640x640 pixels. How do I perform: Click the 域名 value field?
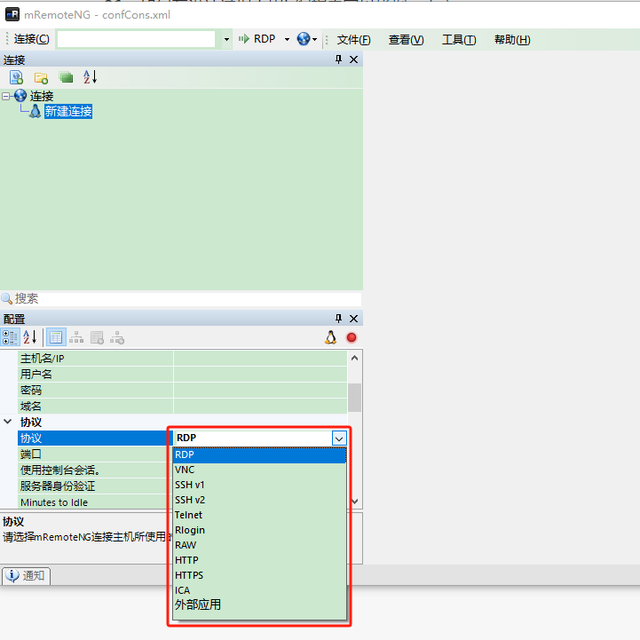pos(260,406)
